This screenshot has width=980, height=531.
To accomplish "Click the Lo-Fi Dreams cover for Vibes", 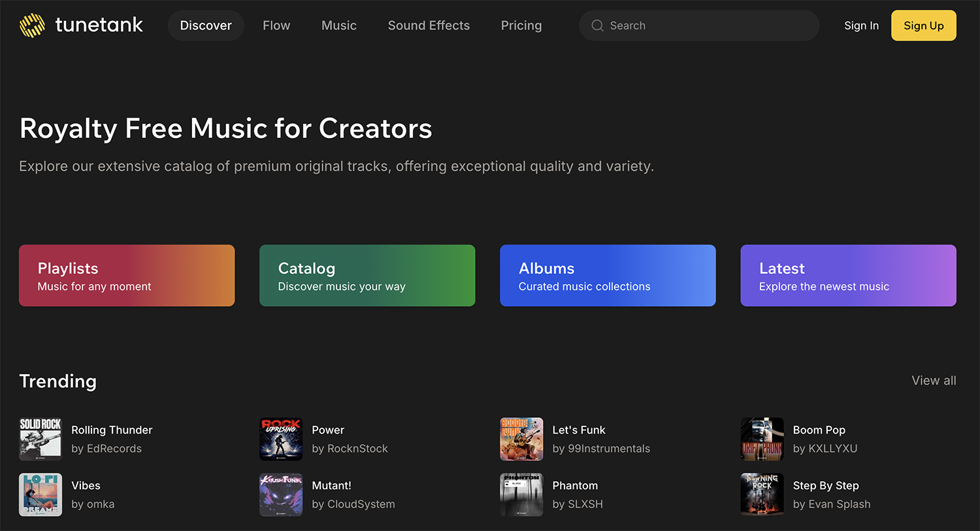I will [41, 495].
